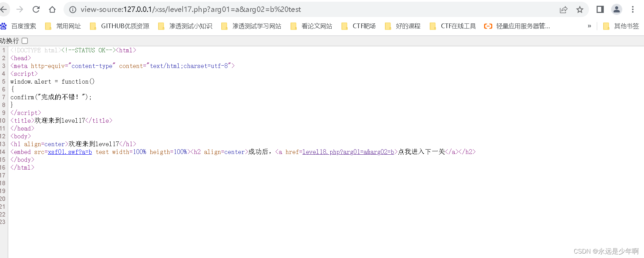Click the title 欢迎来到level17 line

[x=61, y=121]
